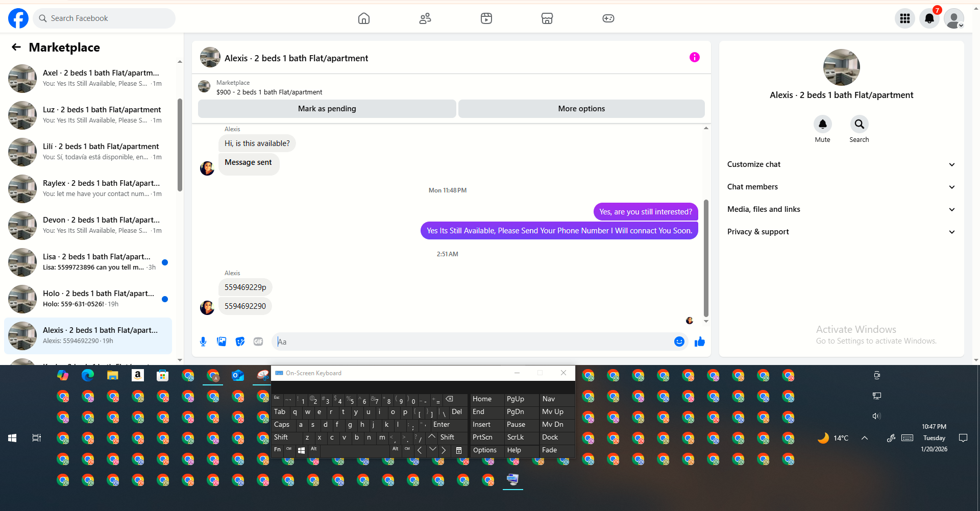Start a voice clip with microphone icon

[203, 342]
